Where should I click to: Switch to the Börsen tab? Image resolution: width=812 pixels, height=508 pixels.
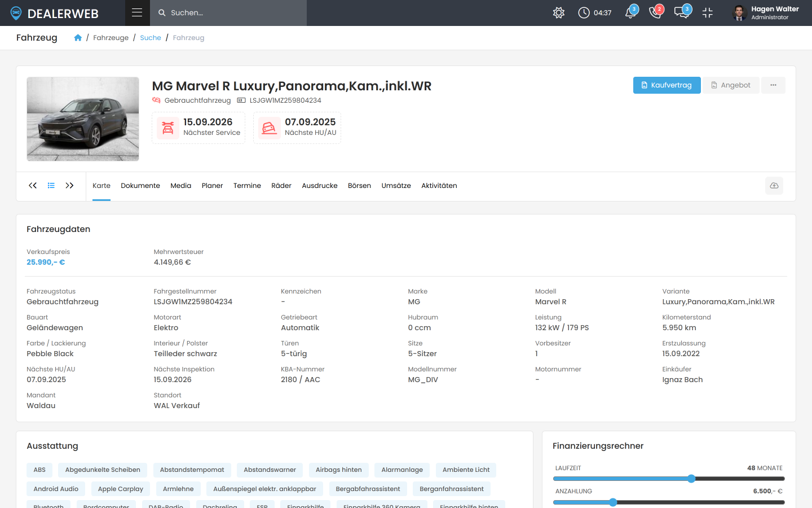click(359, 186)
